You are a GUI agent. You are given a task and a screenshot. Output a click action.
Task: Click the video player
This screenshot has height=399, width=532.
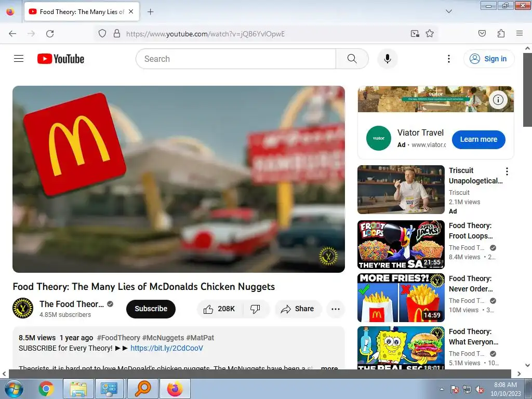point(179,179)
